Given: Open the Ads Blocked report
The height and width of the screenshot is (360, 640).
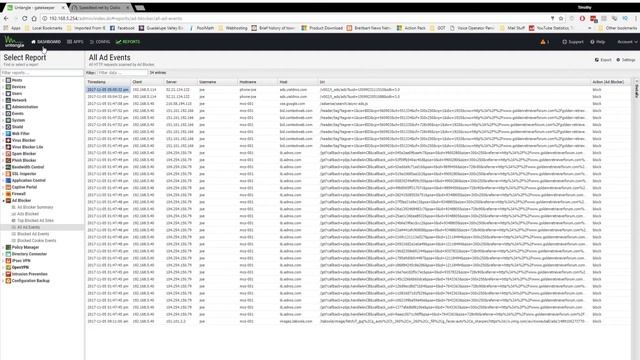Looking at the screenshot, I should click(x=28, y=213).
